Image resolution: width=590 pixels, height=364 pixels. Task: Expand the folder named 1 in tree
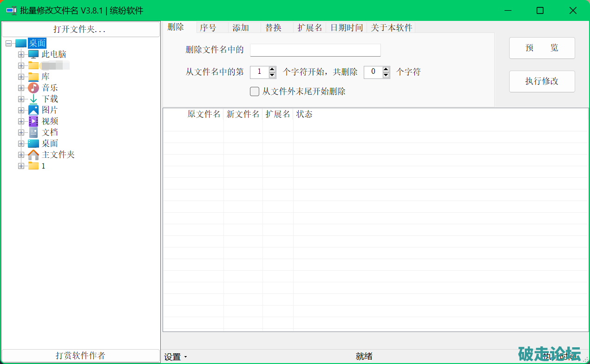(21, 166)
